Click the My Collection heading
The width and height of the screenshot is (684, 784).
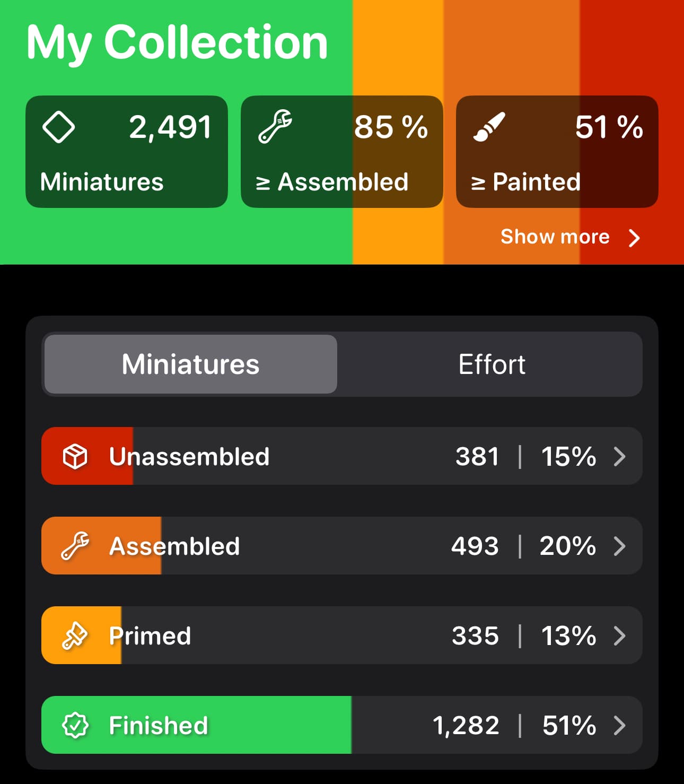(x=177, y=42)
